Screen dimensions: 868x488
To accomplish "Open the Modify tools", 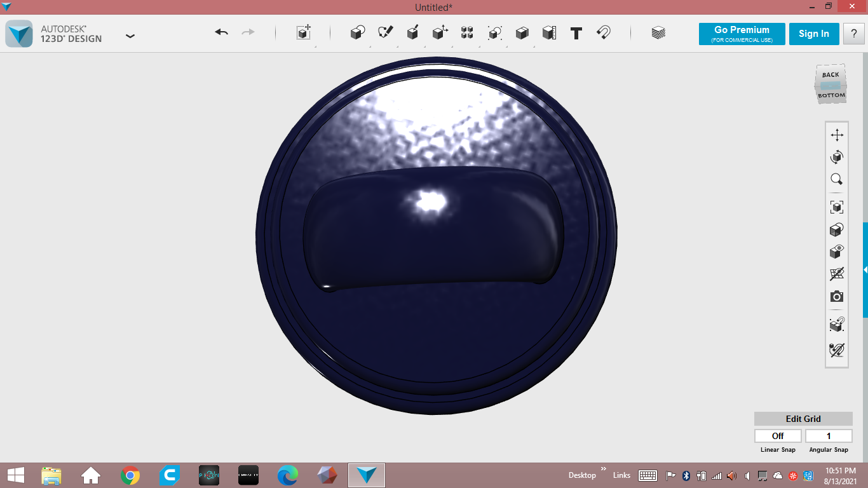I will click(x=440, y=33).
